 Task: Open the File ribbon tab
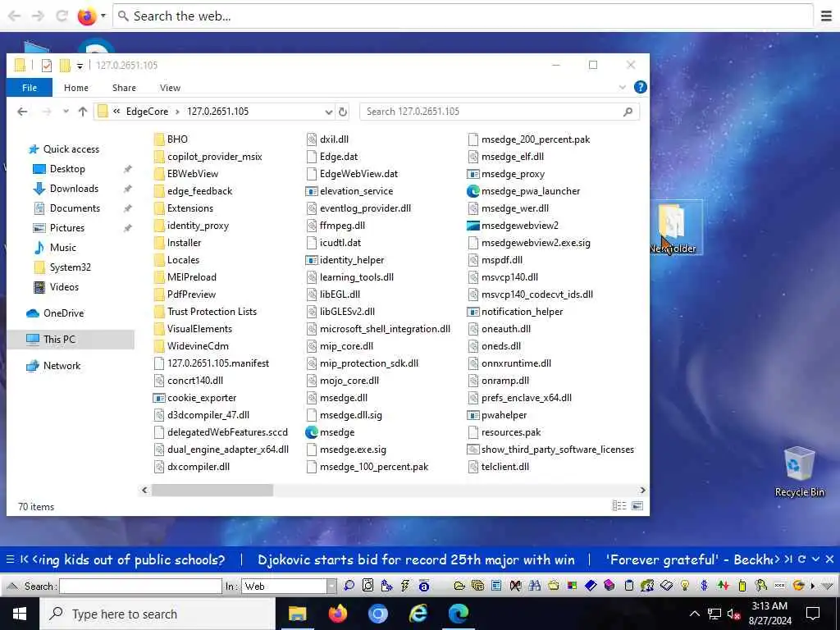30,87
